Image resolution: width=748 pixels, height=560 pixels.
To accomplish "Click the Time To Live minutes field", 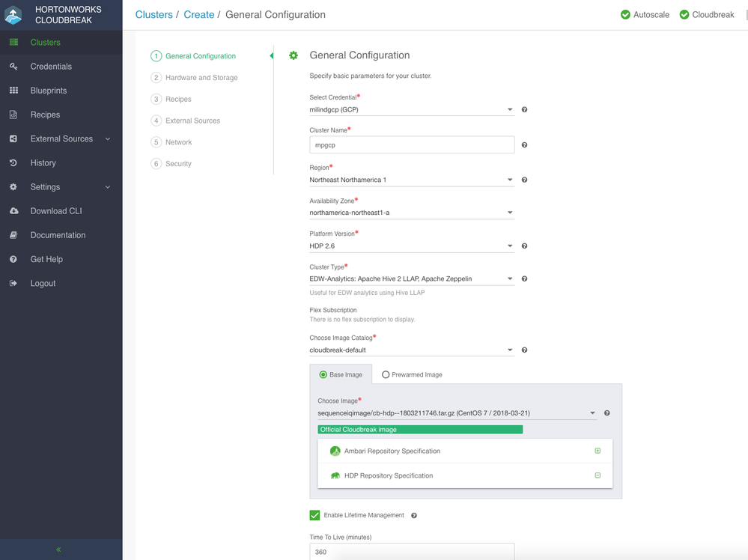I will pyautogui.click(x=411, y=552).
